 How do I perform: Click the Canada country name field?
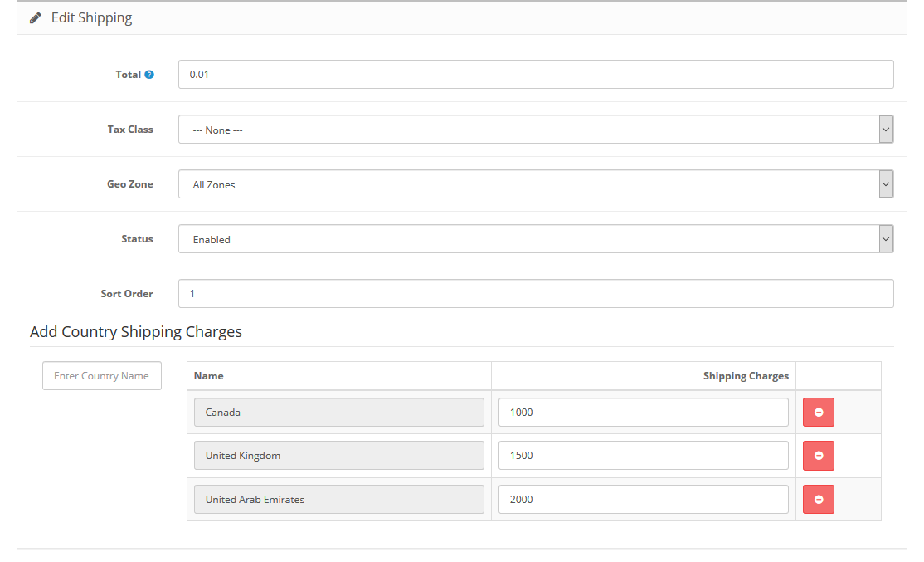(339, 413)
